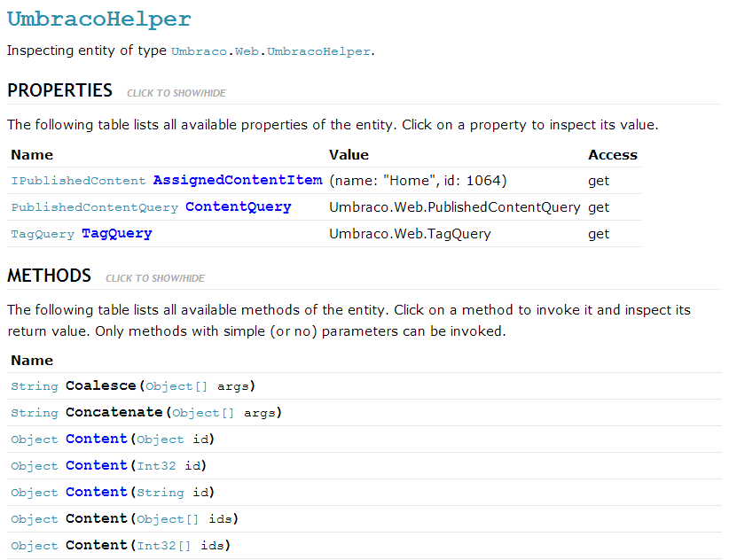Open the IPublishedContent type link
The image size is (729, 560).
[78, 181]
